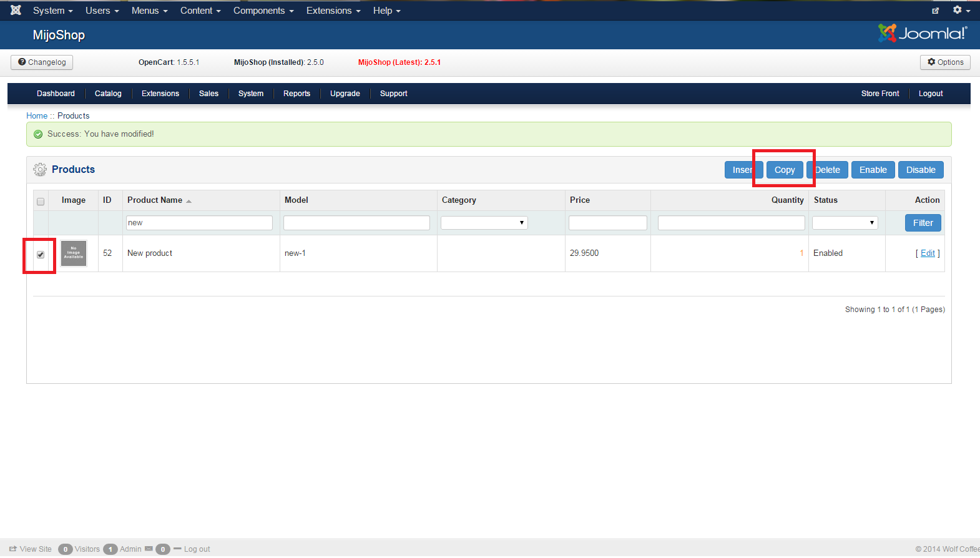Visit the Store Front link

880,94
